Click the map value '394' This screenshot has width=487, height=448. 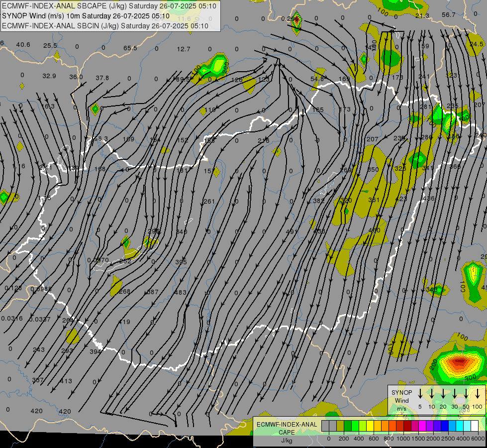(96, 351)
